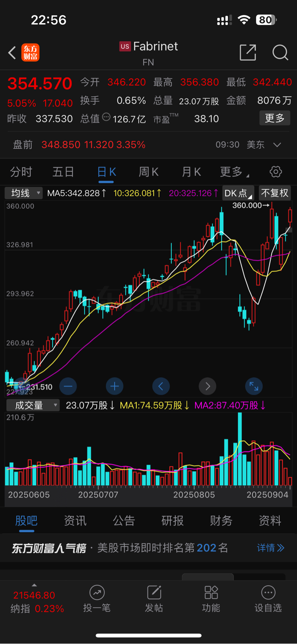
Task: Tap the 20:325.126 MA label
Action: (193, 193)
